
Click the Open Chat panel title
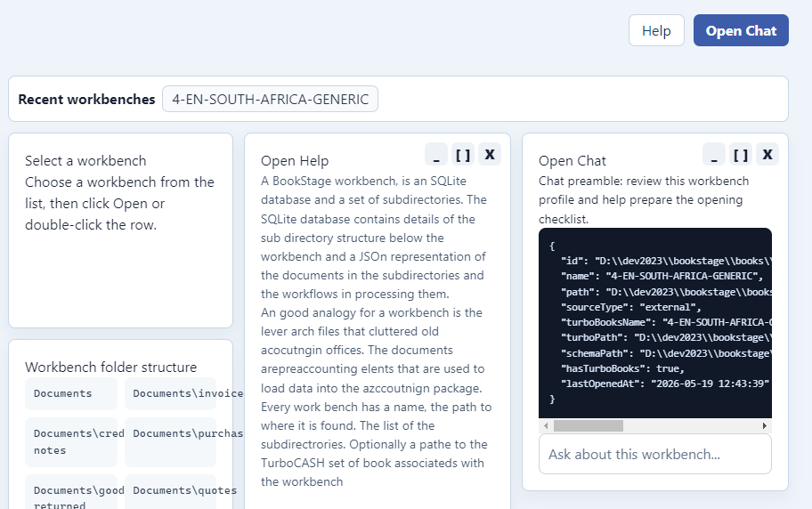[572, 160]
